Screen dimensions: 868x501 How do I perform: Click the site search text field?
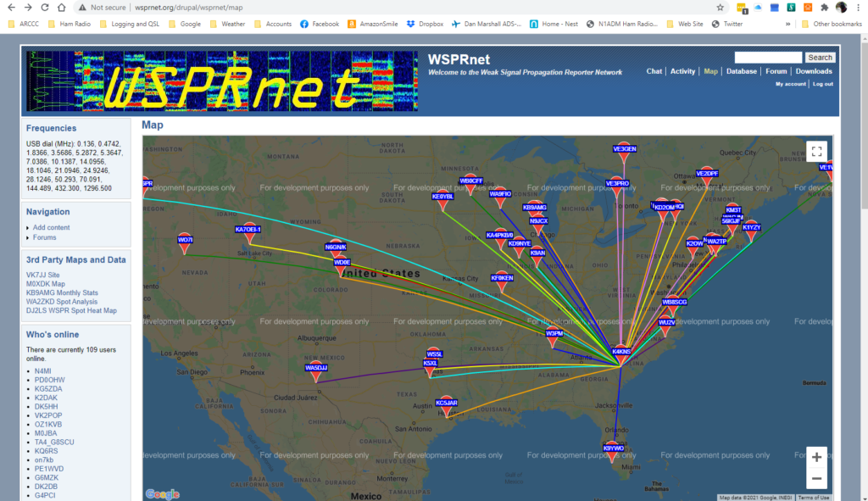pos(768,58)
